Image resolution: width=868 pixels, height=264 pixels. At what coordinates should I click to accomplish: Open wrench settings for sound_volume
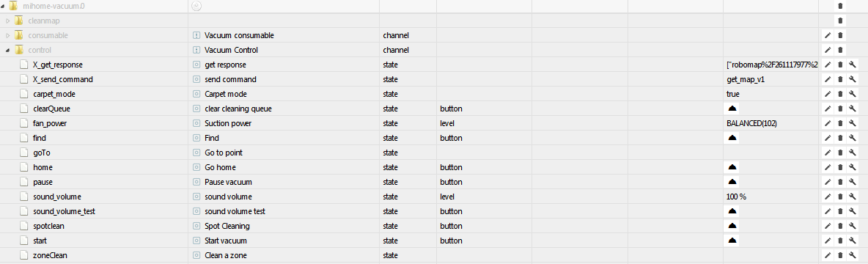pyautogui.click(x=853, y=197)
